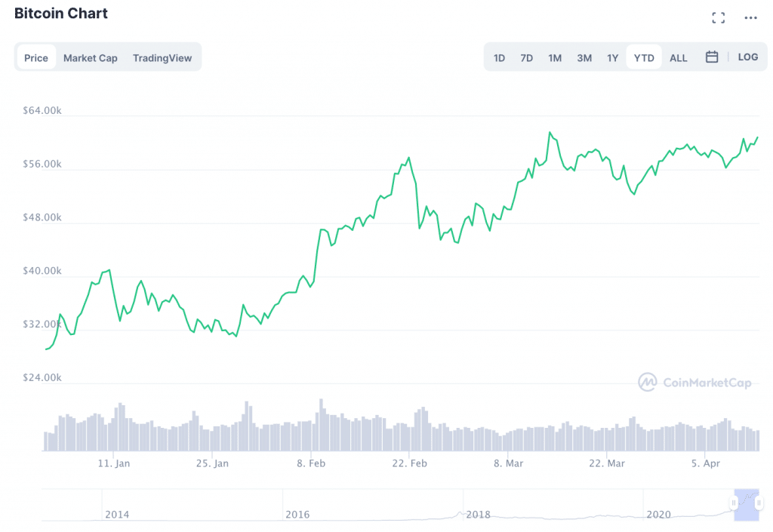Select the 1Y time range
The height and width of the screenshot is (532, 773).
pos(613,58)
